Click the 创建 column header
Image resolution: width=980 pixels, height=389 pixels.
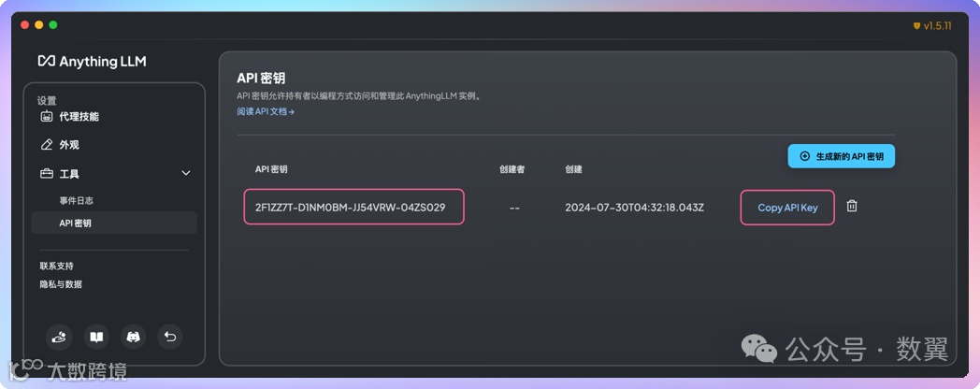click(573, 169)
